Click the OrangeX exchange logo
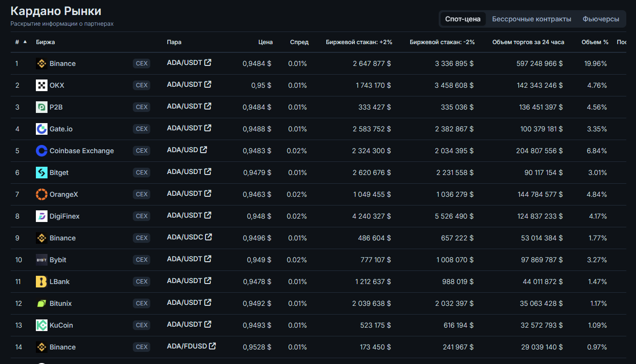The width and height of the screenshot is (636, 364). (42, 194)
